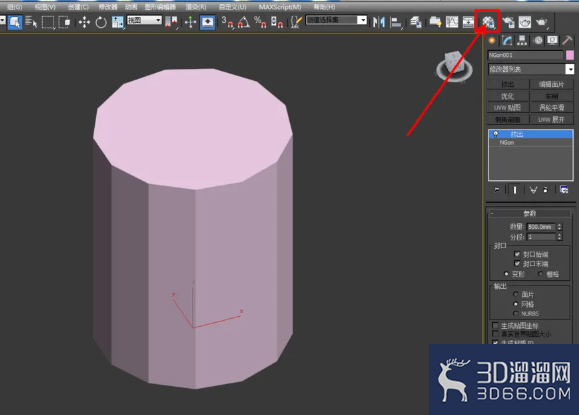Viewport: 579px width, 415px height.
Task: Toggle the 挤出 modifier lightbulb in the stack
Action: tap(496, 134)
